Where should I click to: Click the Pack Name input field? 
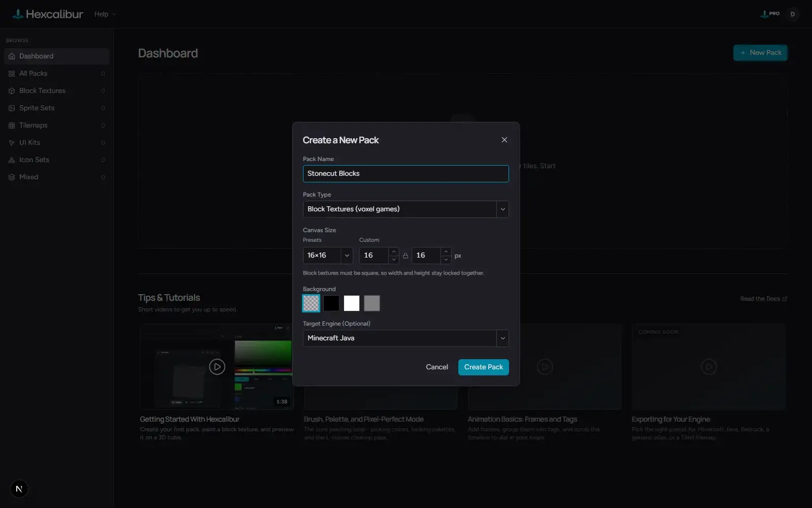click(x=405, y=174)
